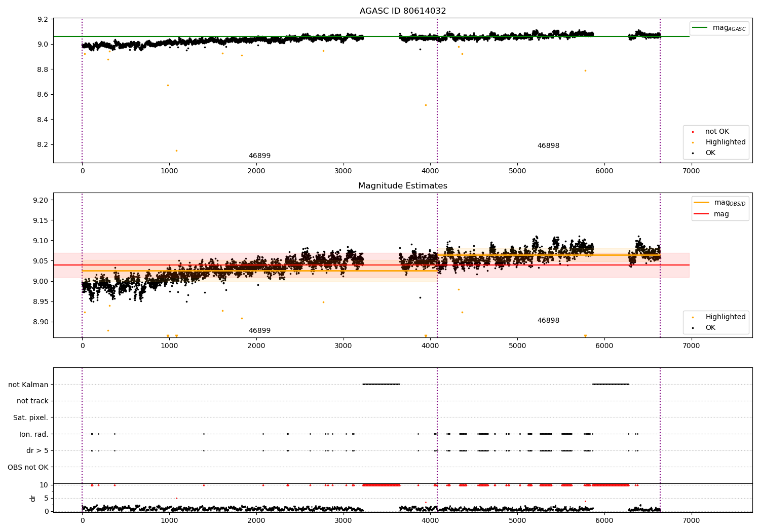Click the 'Ion. rad.' row label
Image resolution: width=760 pixels, height=532 pixels.
[34, 434]
